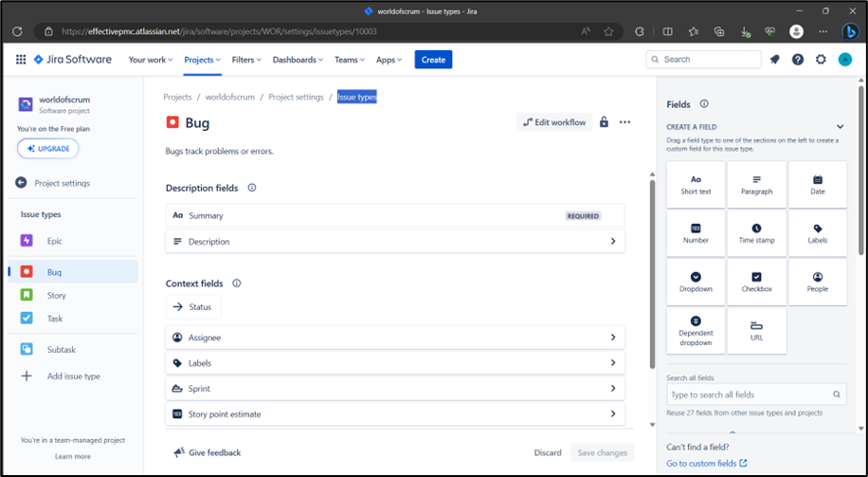Click the back arrow beside Project settings
Viewport: 868px width, 477px height.
pos(21,183)
